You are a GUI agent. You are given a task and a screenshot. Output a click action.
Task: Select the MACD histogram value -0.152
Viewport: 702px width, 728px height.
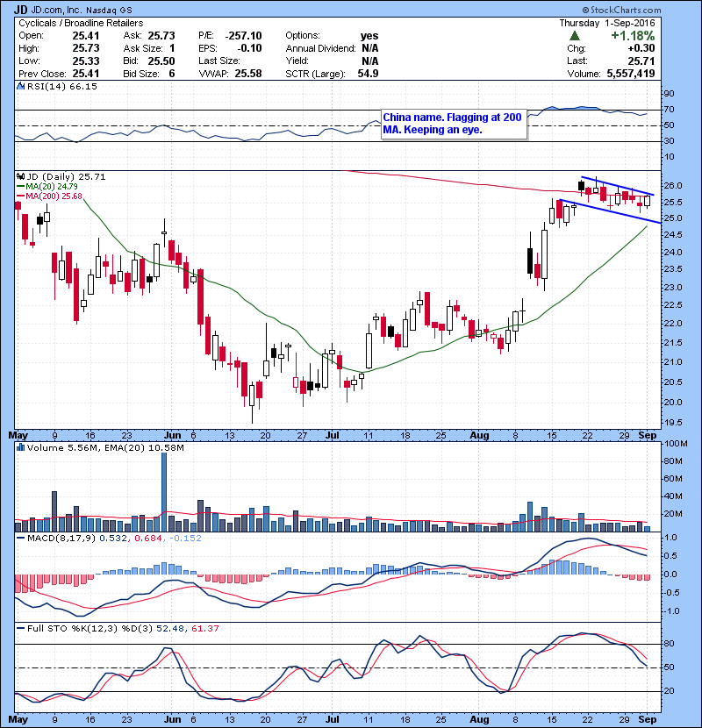(x=185, y=539)
